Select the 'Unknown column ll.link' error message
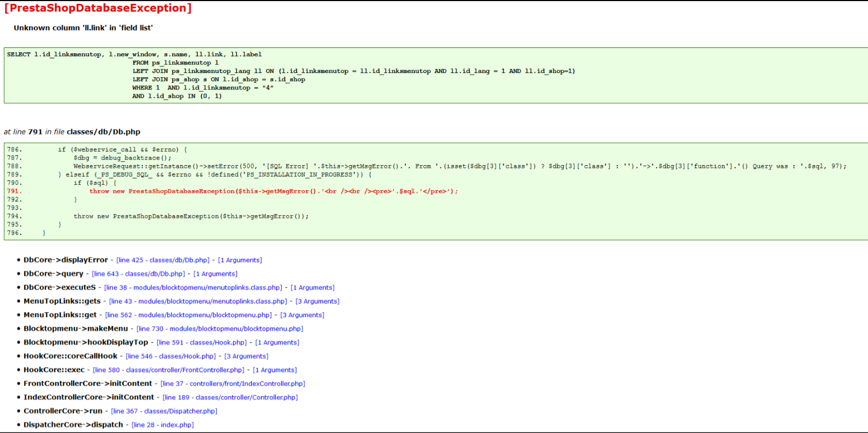 click(83, 28)
